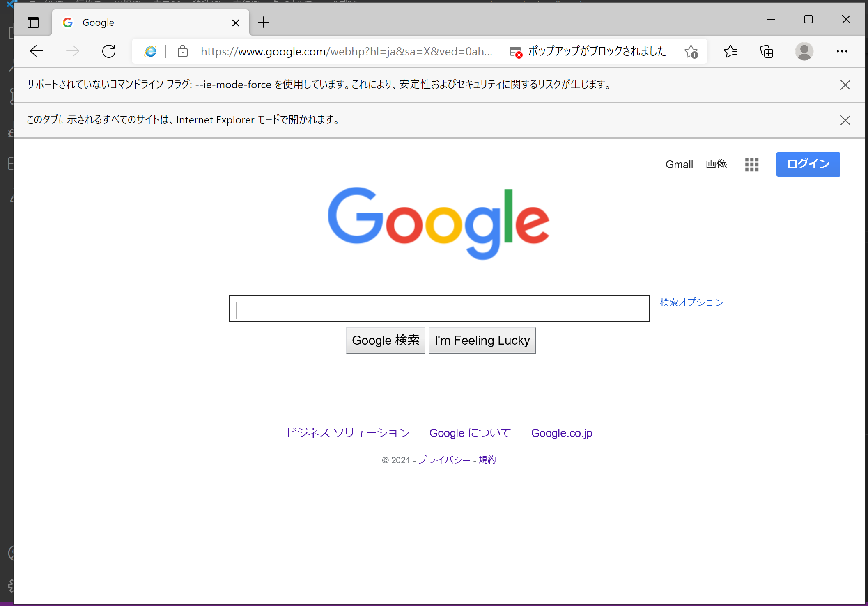Viewport: 868px width, 606px height.
Task: Click the Google logo
Action: coord(438,223)
